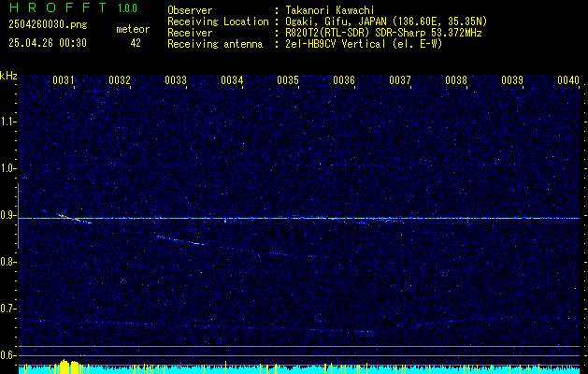Click the 0031 time marker
This screenshot has height=374, width=588.
coord(63,80)
